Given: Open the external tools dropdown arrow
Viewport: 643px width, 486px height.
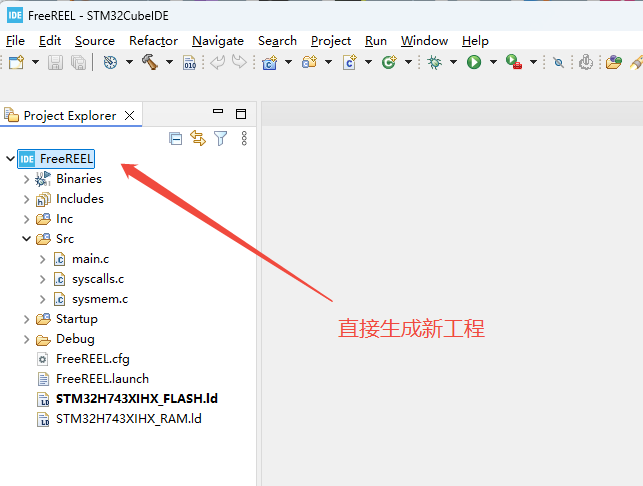Looking at the screenshot, I should tap(534, 62).
